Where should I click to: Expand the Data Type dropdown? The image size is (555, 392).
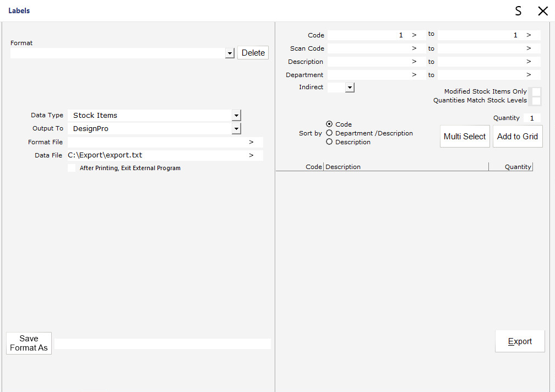[x=236, y=115]
